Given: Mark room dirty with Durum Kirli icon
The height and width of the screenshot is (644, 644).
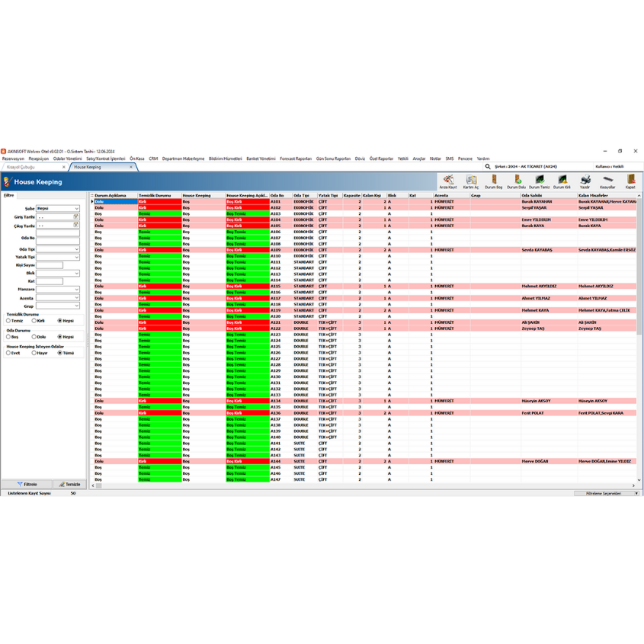Looking at the screenshot, I should pos(562,181).
